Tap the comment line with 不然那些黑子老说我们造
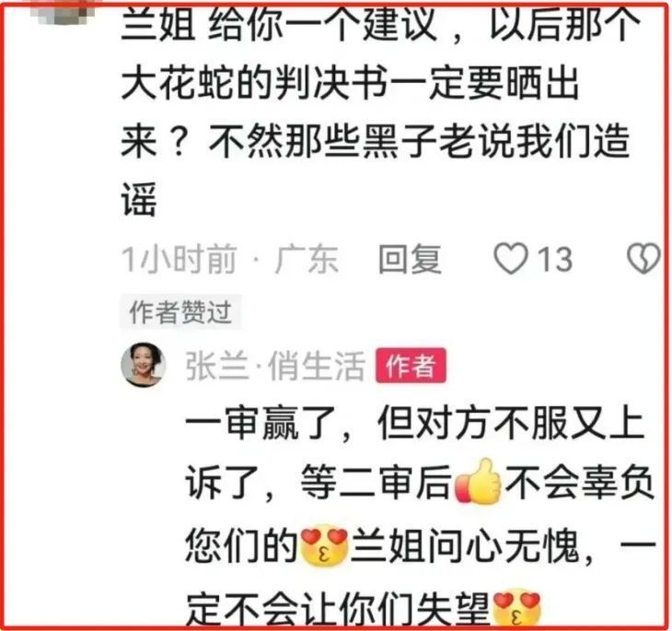 click(x=376, y=141)
